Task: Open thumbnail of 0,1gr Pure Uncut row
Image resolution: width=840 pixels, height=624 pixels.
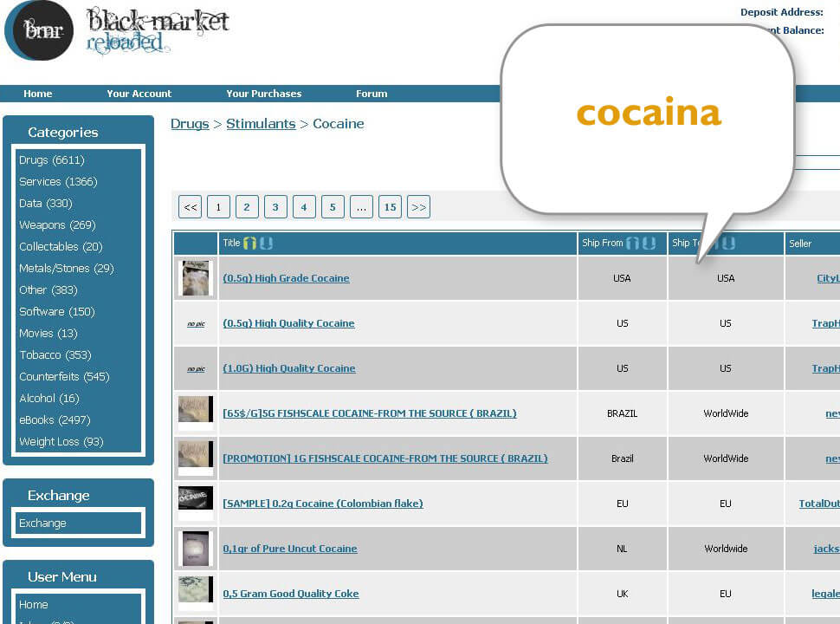Action: pyautogui.click(x=196, y=549)
